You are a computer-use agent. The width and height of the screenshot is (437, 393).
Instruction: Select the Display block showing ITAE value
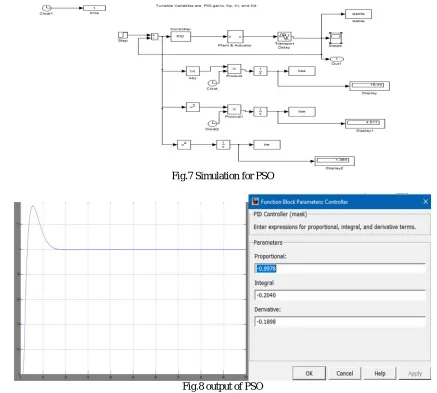pos(369,86)
